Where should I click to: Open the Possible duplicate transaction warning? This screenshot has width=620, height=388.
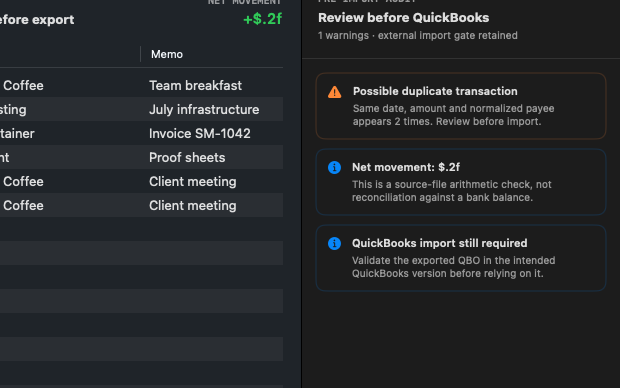[461, 106]
